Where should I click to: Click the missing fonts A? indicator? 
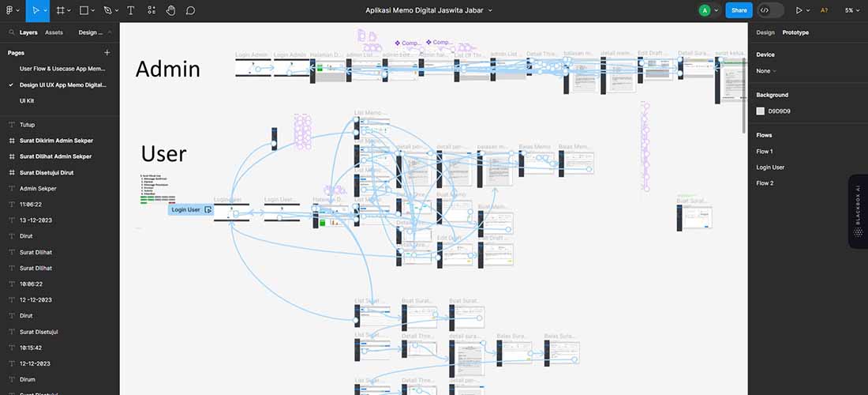[x=825, y=10]
